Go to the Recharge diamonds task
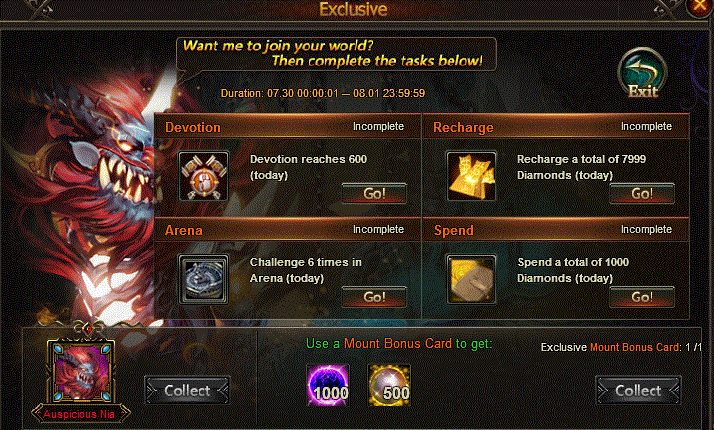 tap(642, 194)
